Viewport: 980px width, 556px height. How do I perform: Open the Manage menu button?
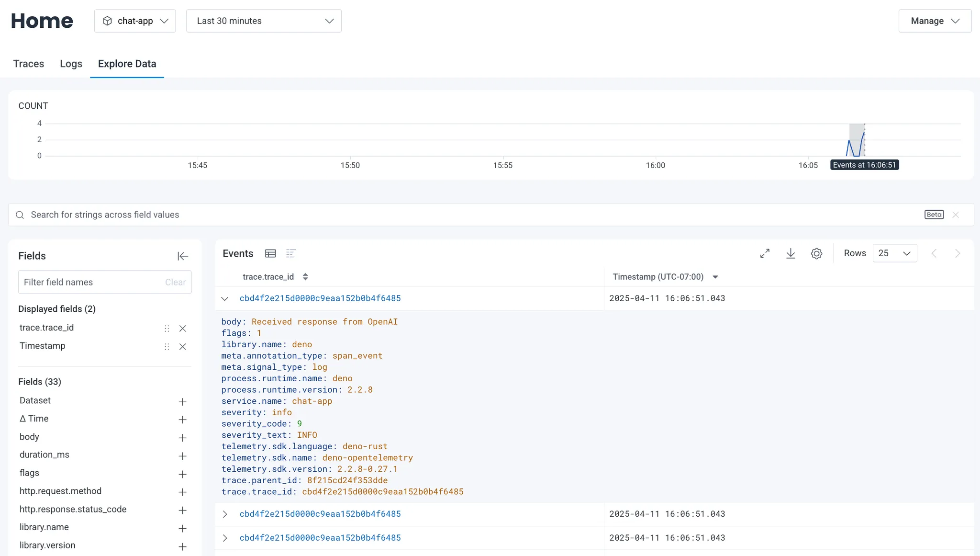[x=935, y=21]
